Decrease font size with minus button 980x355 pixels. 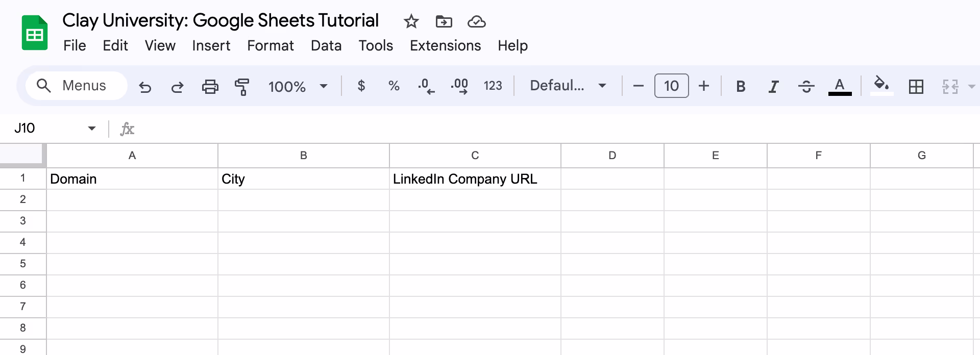638,86
